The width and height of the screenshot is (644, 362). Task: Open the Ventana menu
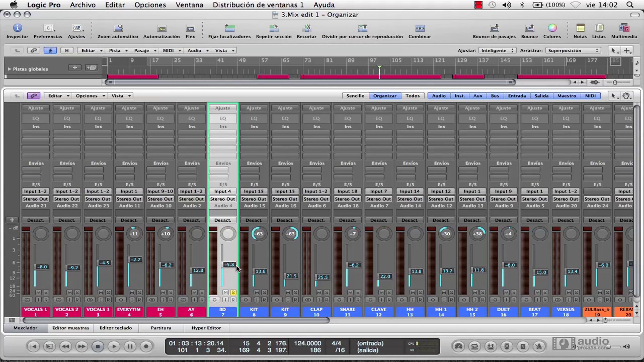pyautogui.click(x=189, y=5)
